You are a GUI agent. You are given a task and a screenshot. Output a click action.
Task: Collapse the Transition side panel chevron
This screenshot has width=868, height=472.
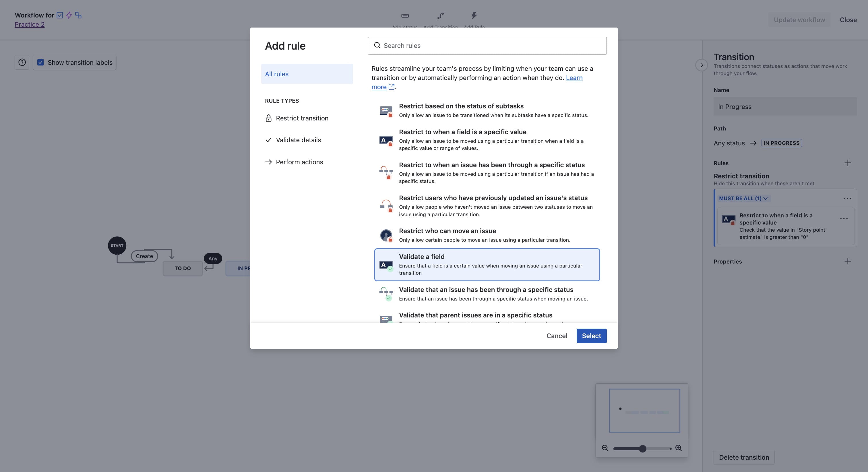(702, 65)
